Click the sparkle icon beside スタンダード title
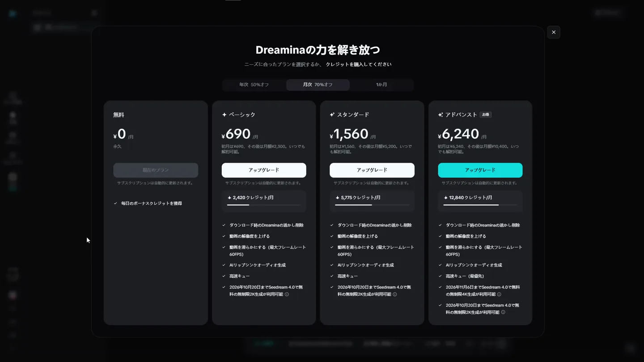Image resolution: width=644 pixels, height=362 pixels. tap(332, 115)
